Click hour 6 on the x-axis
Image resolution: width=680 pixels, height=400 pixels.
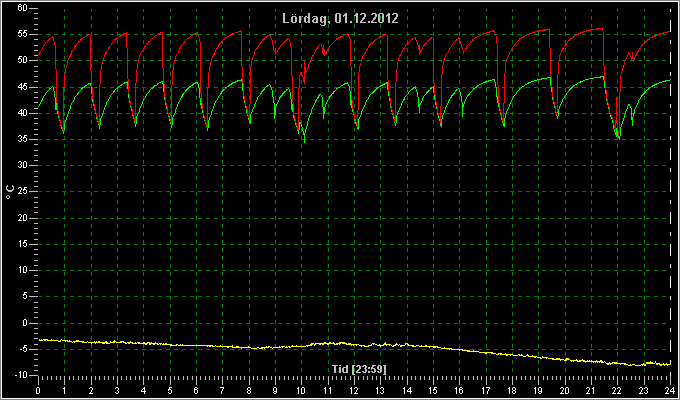[196, 390]
